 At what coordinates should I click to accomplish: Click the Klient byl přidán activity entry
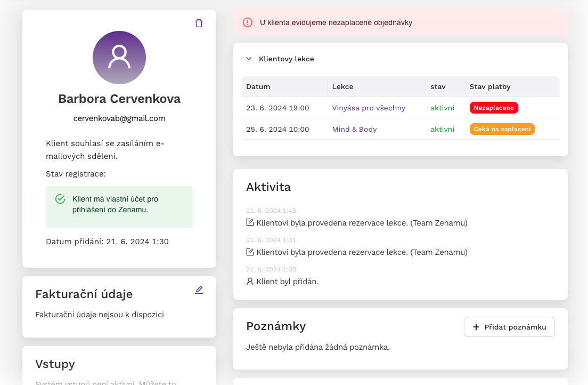(x=287, y=282)
